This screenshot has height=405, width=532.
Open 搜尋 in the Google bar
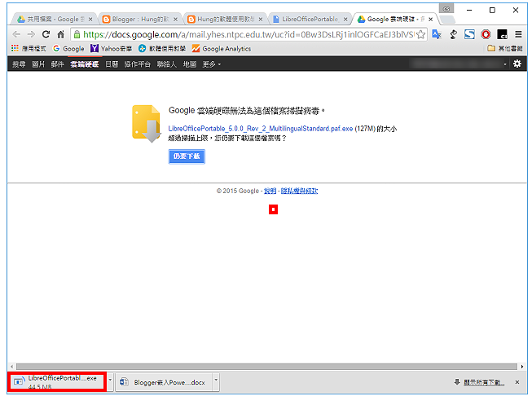coord(19,64)
